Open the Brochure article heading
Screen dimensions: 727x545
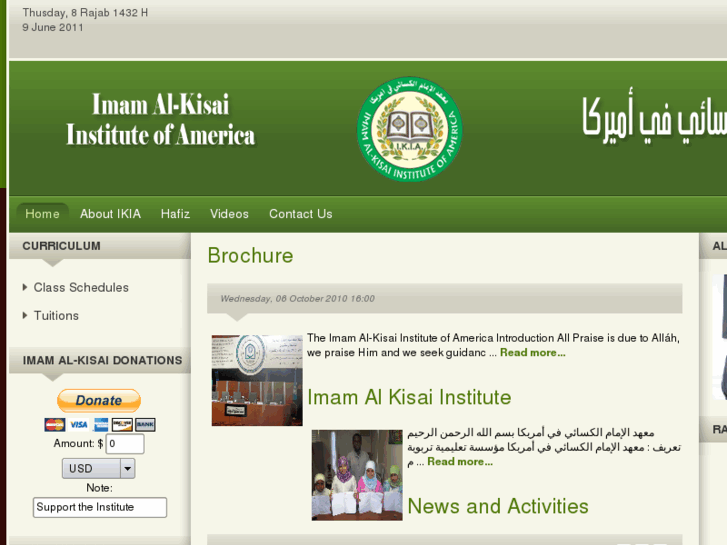[x=250, y=256]
